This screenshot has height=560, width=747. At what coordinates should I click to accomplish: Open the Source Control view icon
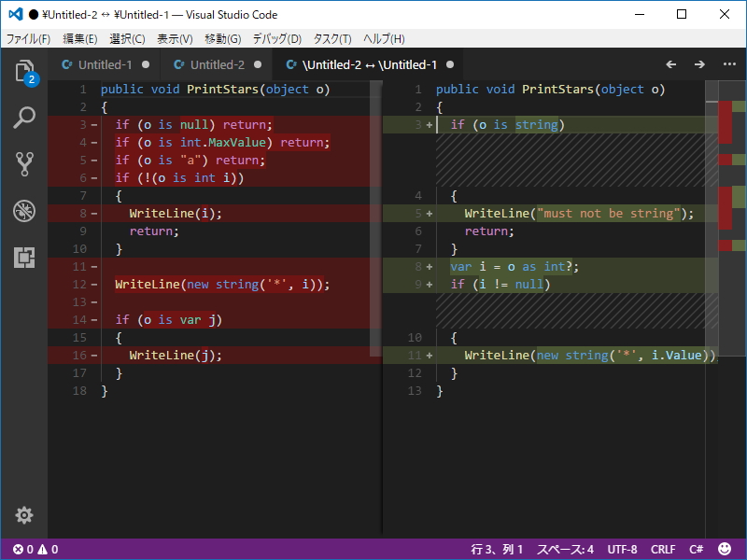[x=24, y=164]
